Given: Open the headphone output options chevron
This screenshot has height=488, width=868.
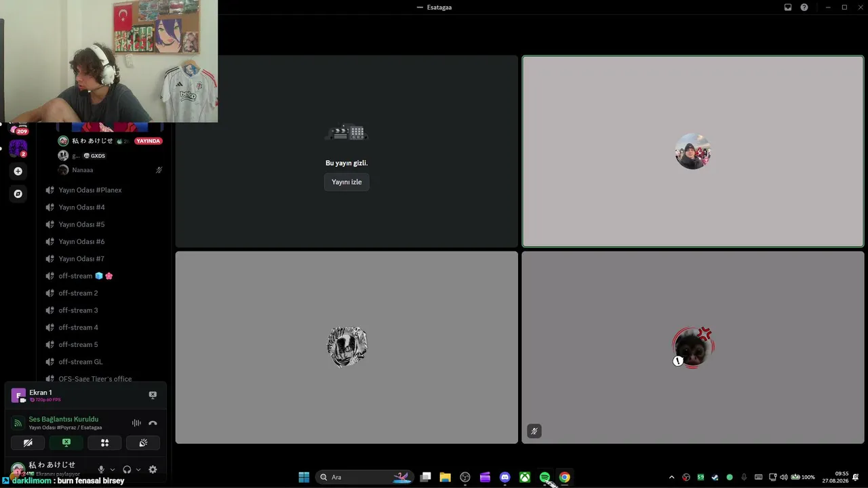Looking at the screenshot, I should (138, 469).
